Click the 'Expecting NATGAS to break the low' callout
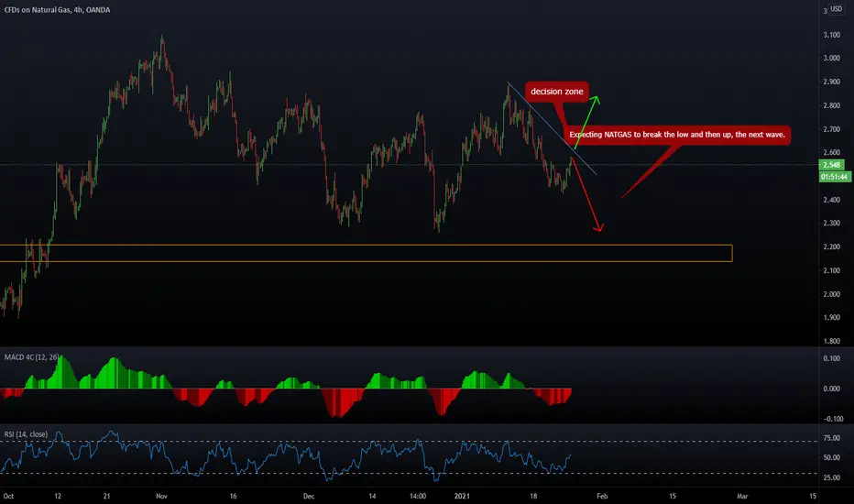 (677, 135)
